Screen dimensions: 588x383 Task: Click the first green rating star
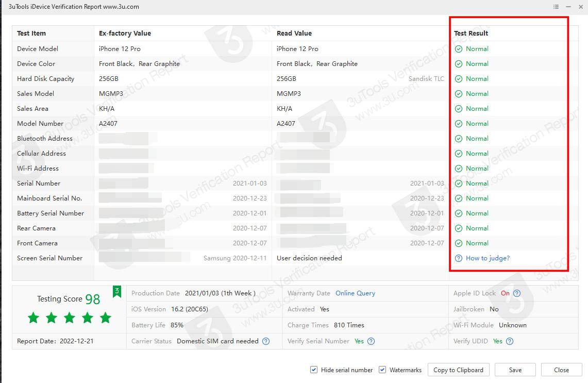pos(33,318)
